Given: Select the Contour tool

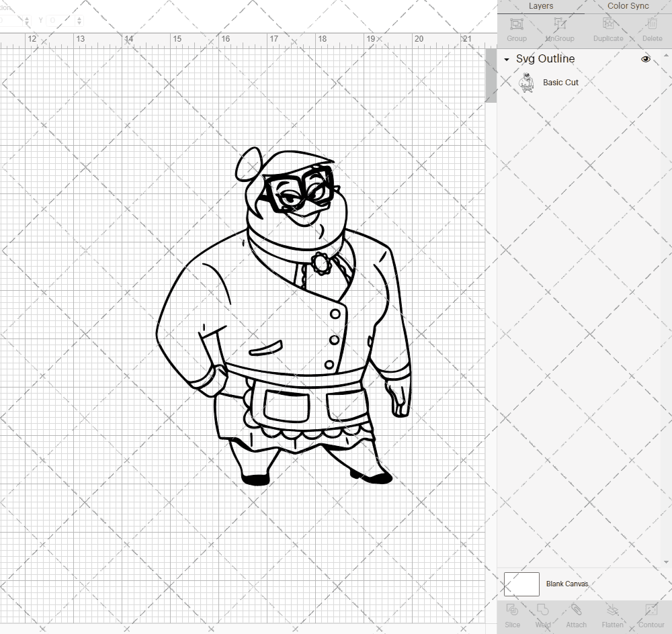Looking at the screenshot, I should (651, 610).
